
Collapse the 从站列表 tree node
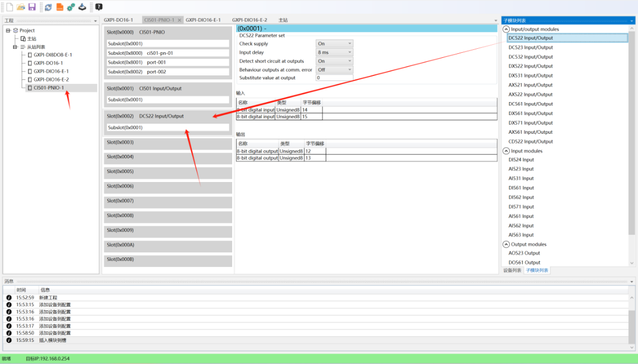[15, 47]
